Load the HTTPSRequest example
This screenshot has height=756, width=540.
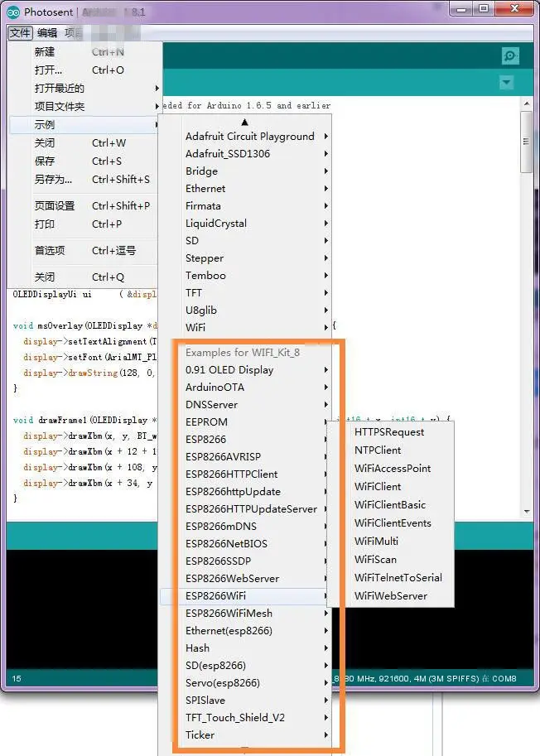391,432
